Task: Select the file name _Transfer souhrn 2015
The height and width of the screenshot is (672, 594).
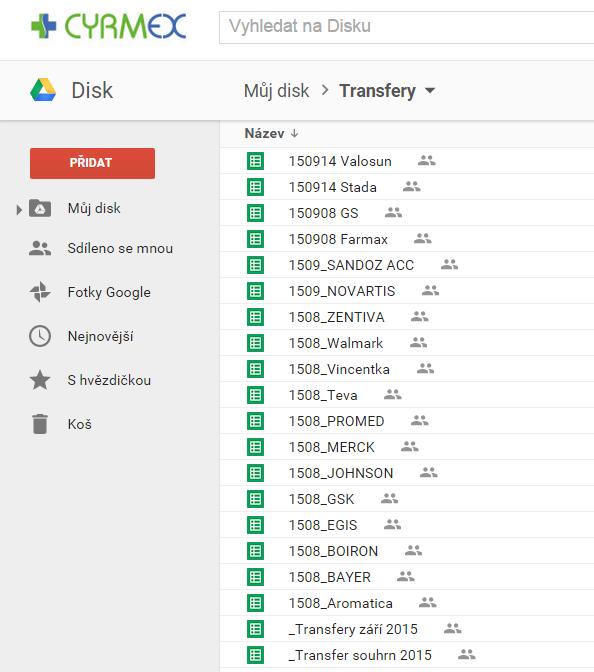Action: 360,655
